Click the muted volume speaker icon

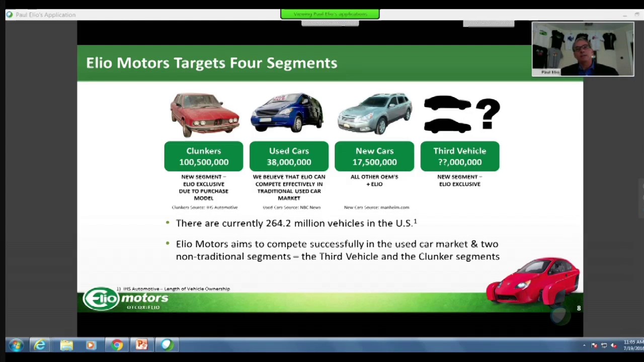point(613,345)
